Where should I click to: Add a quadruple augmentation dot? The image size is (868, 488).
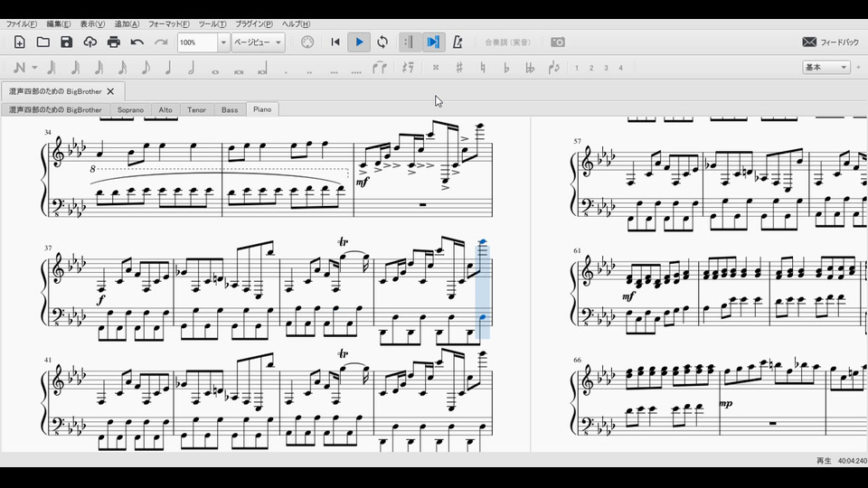[356, 71]
